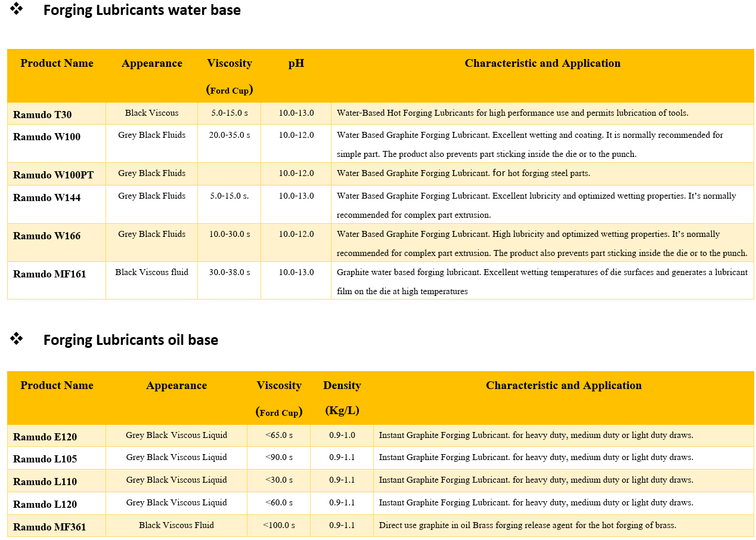756x540 pixels.
Task: Click the "Ramudo L110" product name
Action: point(45,482)
